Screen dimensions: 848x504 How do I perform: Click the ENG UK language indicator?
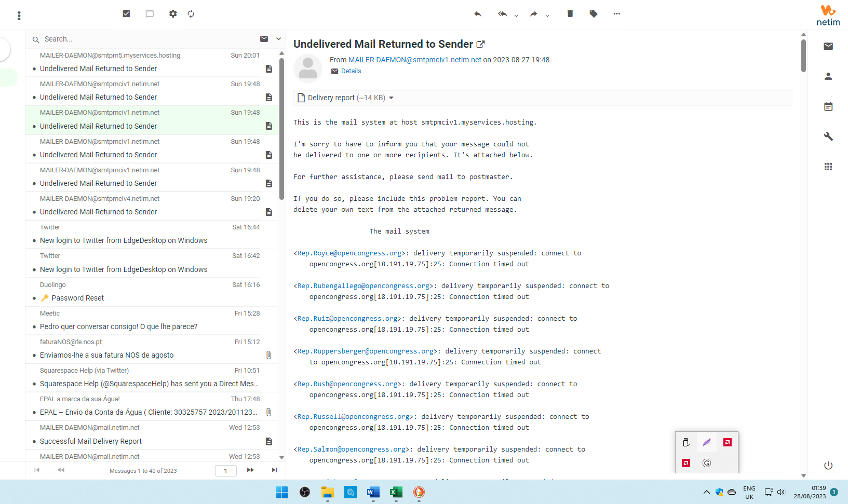tap(749, 493)
